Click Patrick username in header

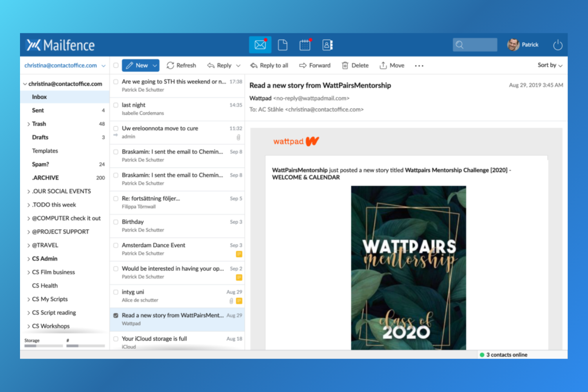530,45
